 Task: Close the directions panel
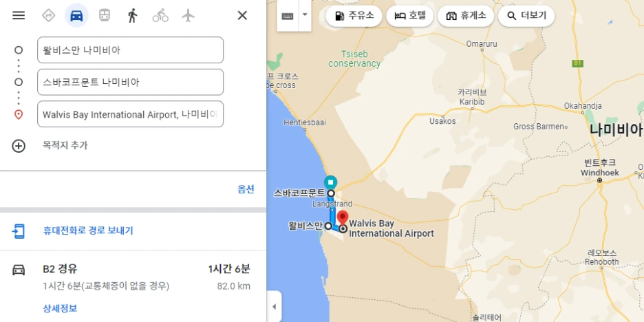(242, 16)
